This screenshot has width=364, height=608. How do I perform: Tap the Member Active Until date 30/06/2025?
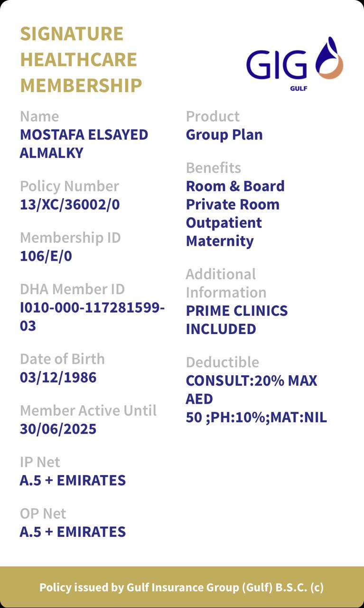tap(58, 429)
